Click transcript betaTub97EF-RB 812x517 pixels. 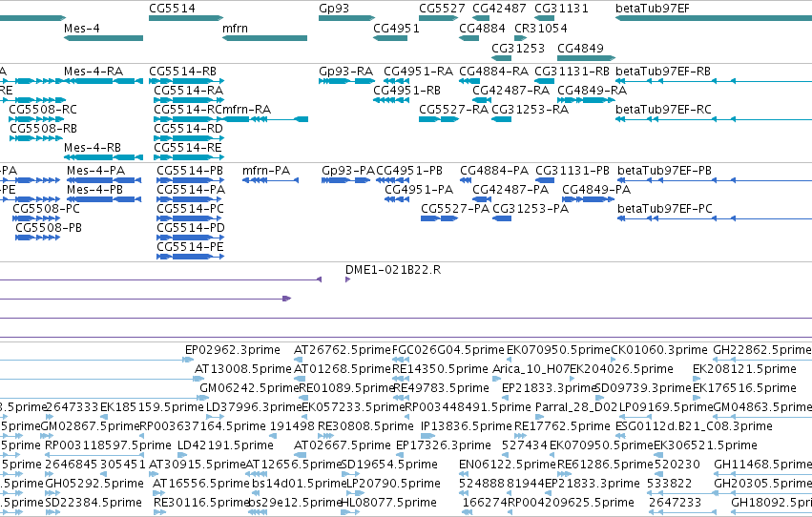(714, 81)
